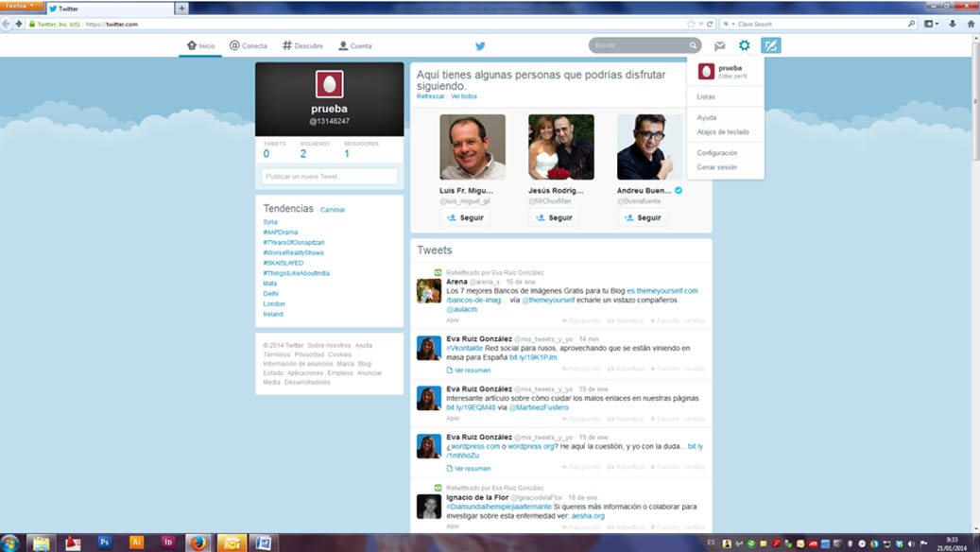Click the settings gear icon
Screen dimensions: 980x552
tap(745, 45)
